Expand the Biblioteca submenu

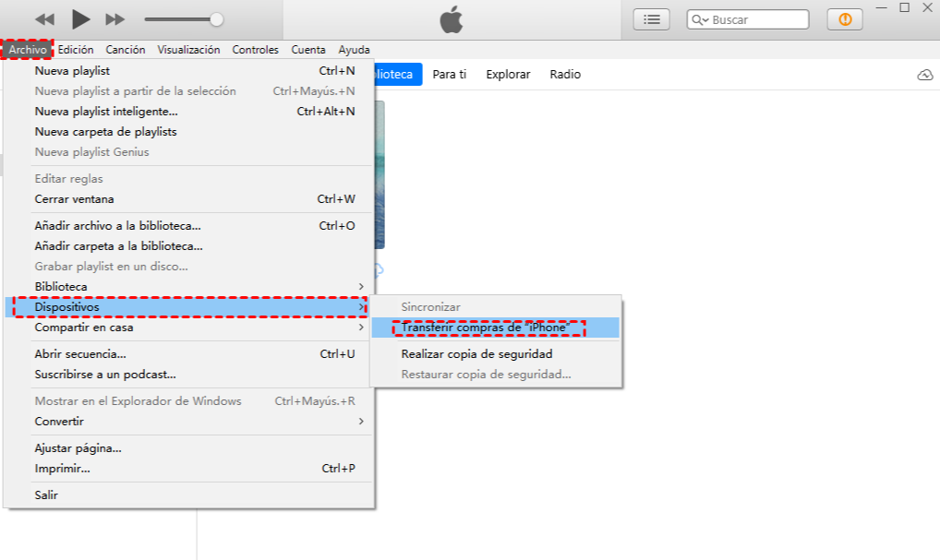pyautogui.click(x=189, y=287)
